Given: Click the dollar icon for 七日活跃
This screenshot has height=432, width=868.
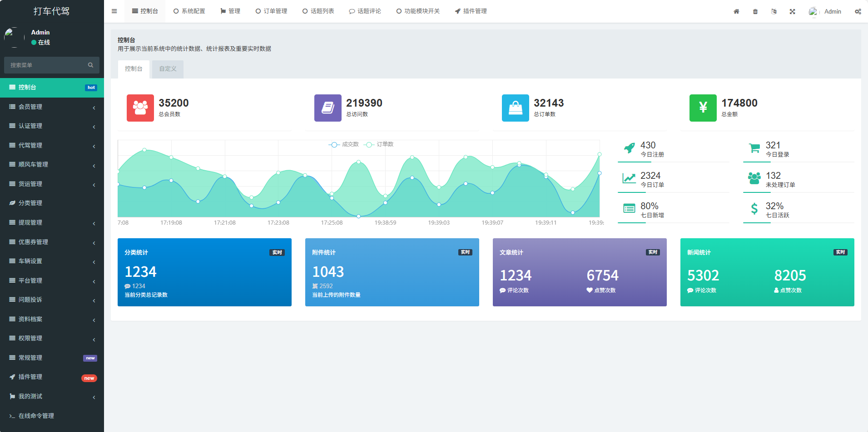Looking at the screenshot, I should pyautogui.click(x=754, y=209).
